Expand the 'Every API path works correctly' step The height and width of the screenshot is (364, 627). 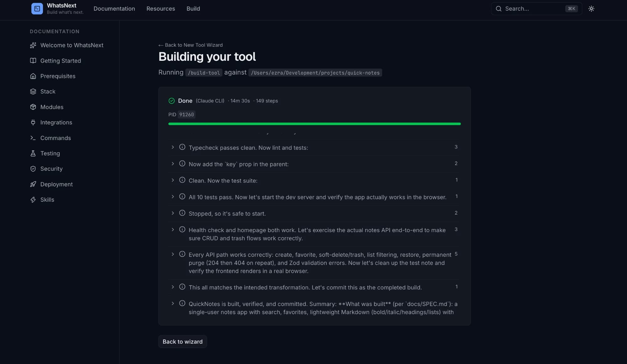[x=173, y=254]
